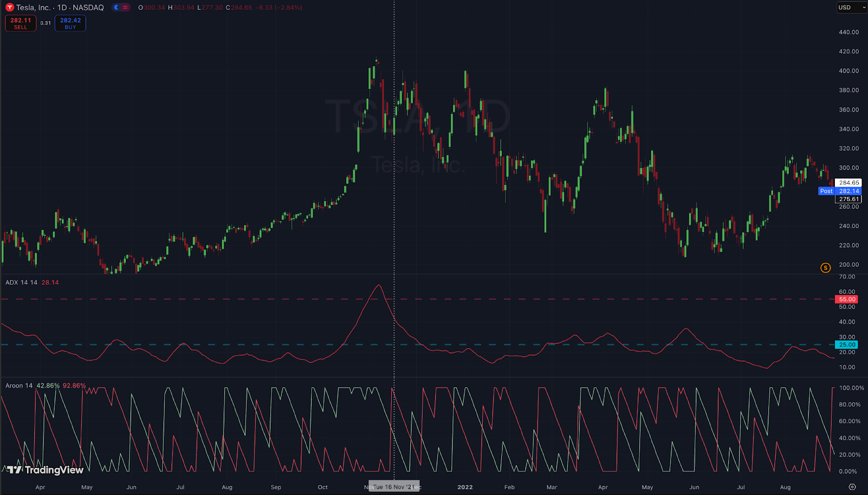Click the 282.42 BUY button
Viewport: 868px width, 495px height.
pos(71,23)
